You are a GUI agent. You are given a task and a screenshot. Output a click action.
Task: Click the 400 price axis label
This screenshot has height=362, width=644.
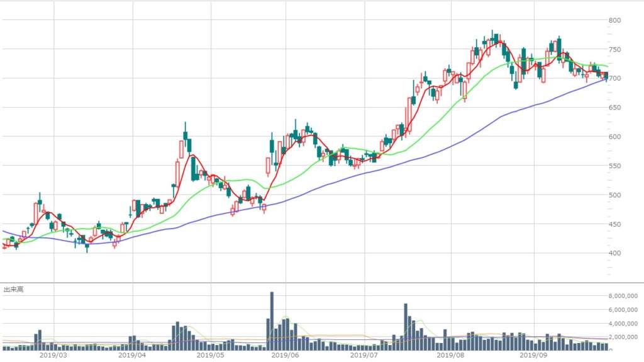(614, 253)
